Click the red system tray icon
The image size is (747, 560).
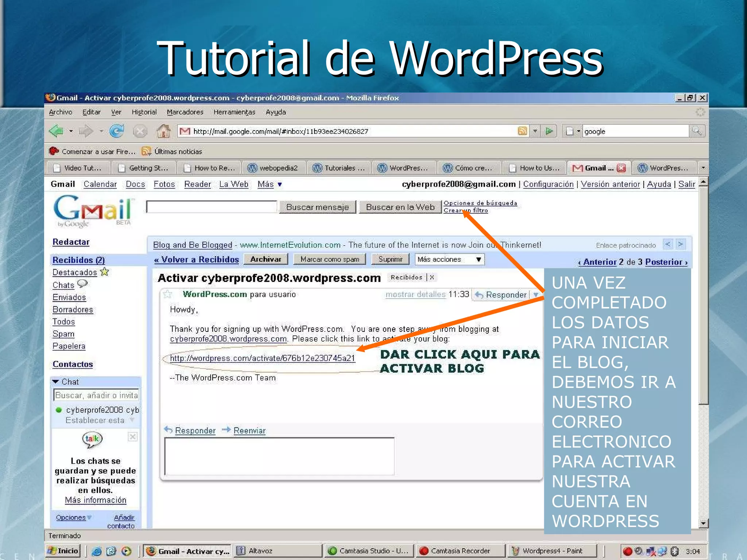tap(627, 551)
